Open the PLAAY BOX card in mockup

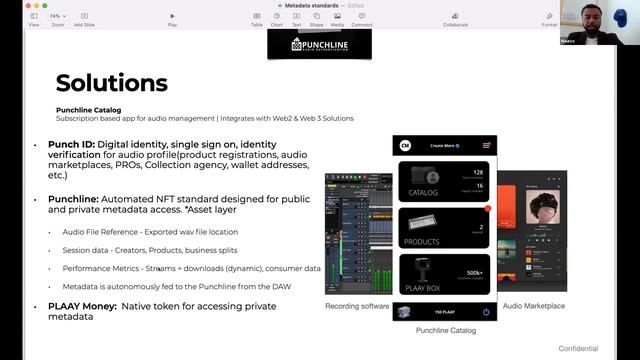coord(444,274)
